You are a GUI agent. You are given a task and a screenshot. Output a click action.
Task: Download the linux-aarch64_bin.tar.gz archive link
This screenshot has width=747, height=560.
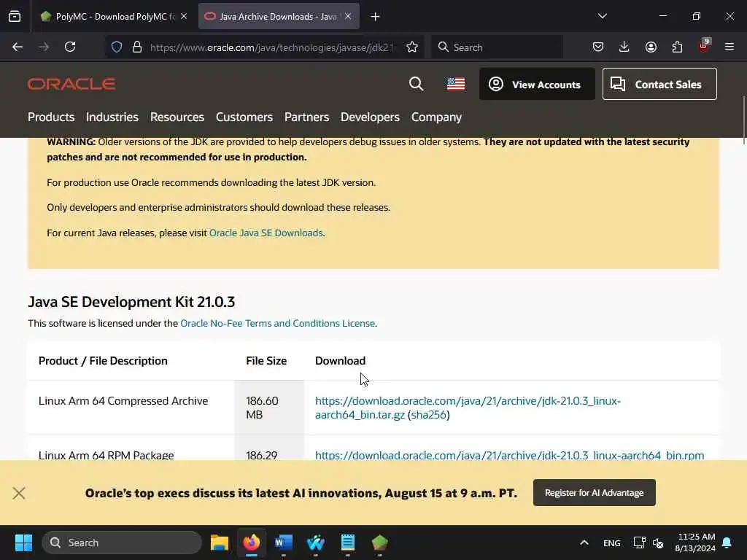468,408
